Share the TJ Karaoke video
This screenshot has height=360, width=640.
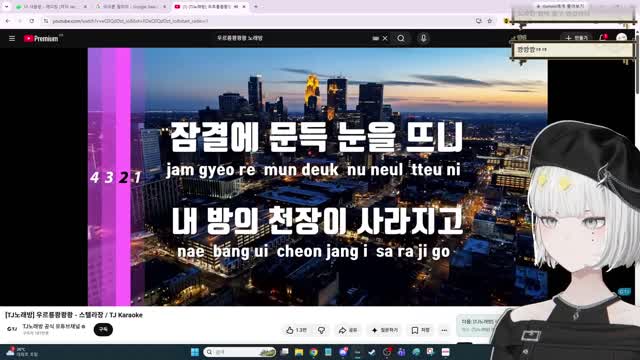coord(348,330)
